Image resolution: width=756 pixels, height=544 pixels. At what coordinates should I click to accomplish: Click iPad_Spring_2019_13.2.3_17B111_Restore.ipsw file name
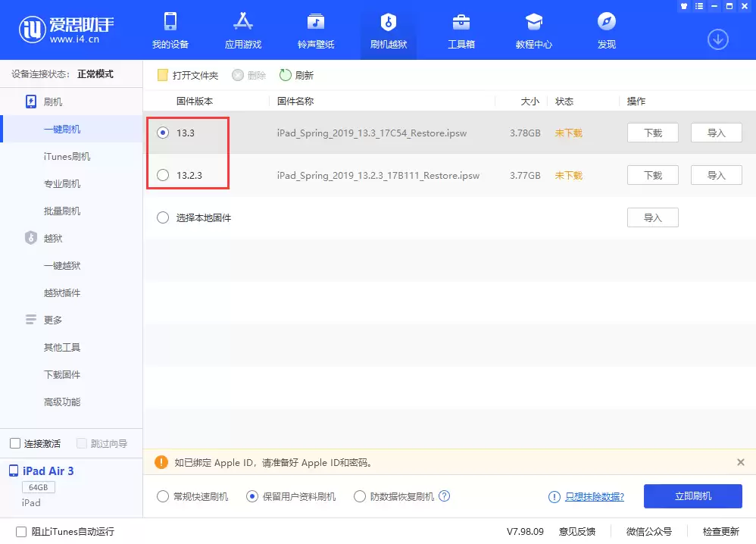378,176
